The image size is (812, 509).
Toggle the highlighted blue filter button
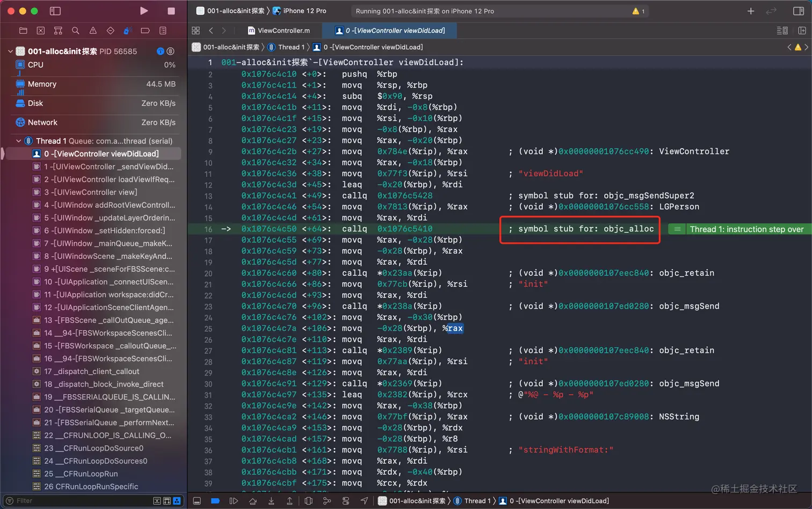pos(177,501)
